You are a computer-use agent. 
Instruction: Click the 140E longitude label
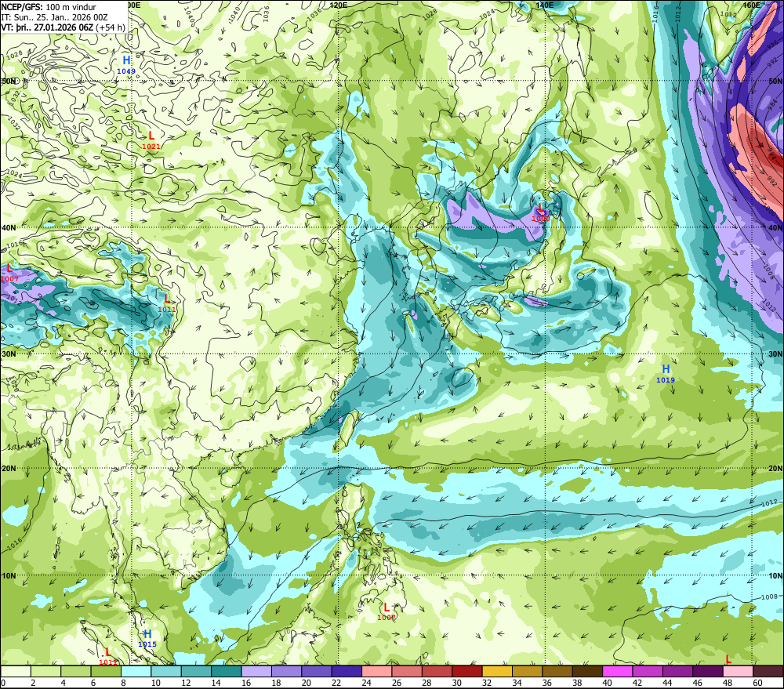coord(545,5)
